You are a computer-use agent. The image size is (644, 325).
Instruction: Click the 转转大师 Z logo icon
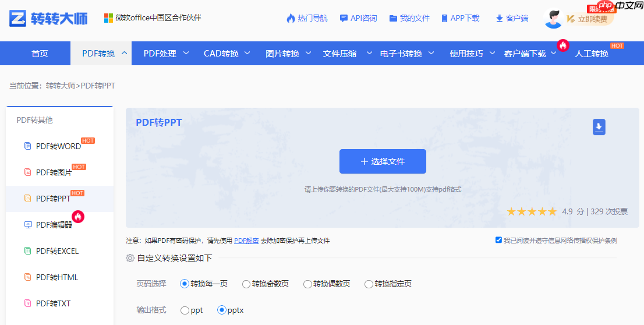tap(17, 18)
